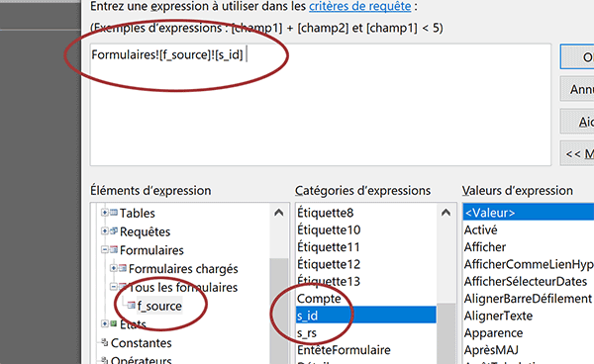The image size is (594, 364).
Task: Open the critères de requête link
Action: pyautogui.click(x=360, y=7)
